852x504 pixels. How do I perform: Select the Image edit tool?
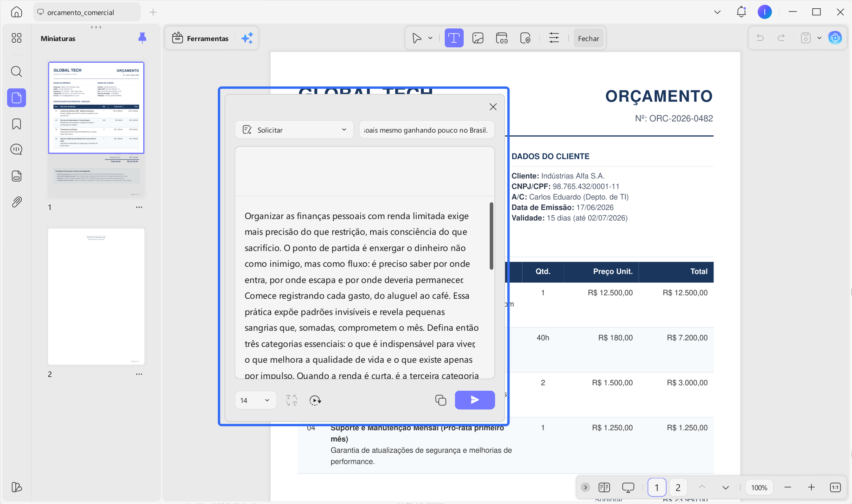(x=478, y=38)
